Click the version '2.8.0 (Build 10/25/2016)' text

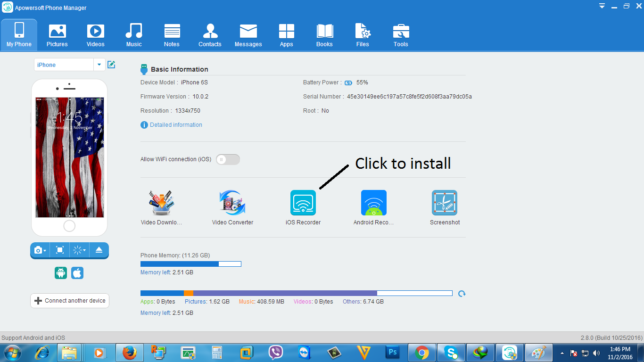pyautogui.click(x=611, y=338)
